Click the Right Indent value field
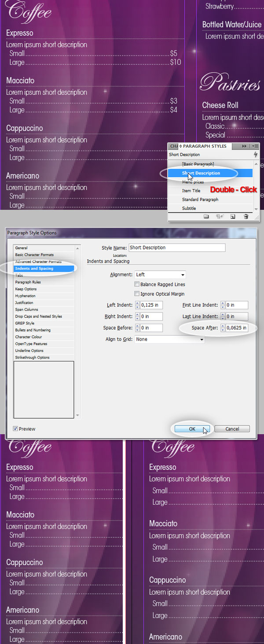Image resolution: width=264 pixels, height=644 pixels. [x=151, y=316]
